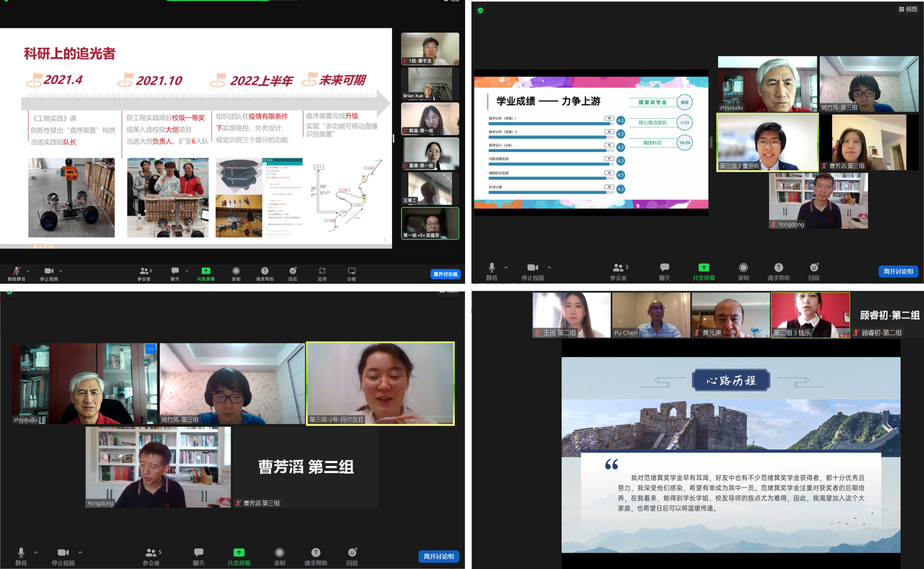Click 离开讨论组 in the 学业成绩 window
The width and height of the screenshot is (924, 569).
pos(898,271)
